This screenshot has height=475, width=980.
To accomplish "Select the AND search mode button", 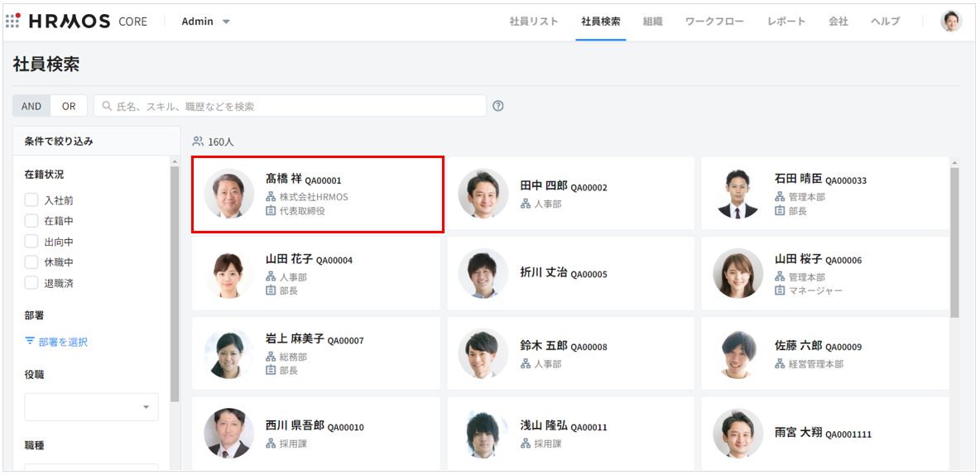I will pyautogui.click(x=31, y=106).
